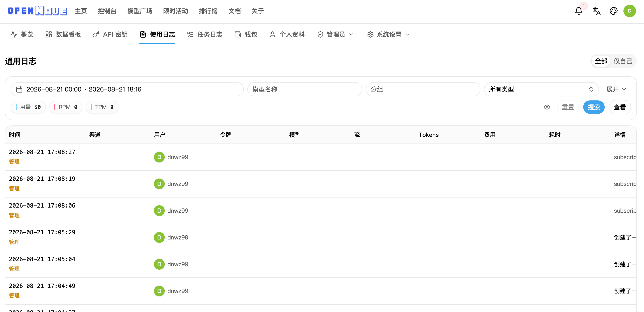The height and width of the screenshot is (312, 644).
Task: Click the 钱包 wallet icon
Action: [x=238, y=34]
